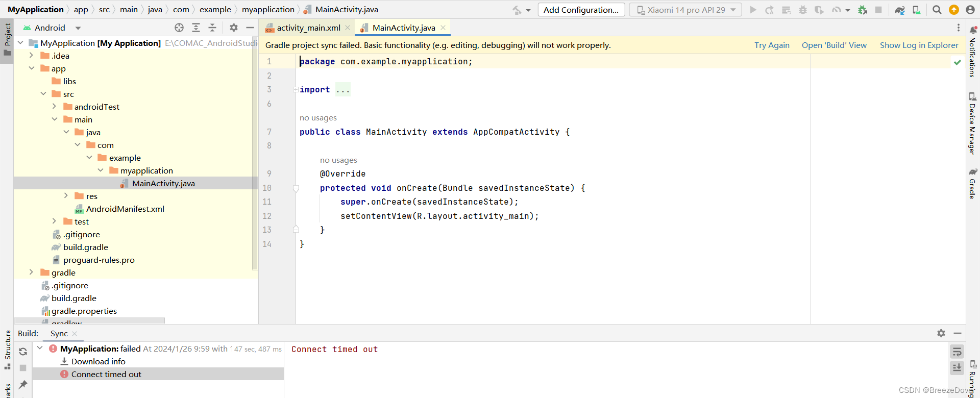
Task: Click Show Log in Explorer link
Action: click(x=919, y=45)
